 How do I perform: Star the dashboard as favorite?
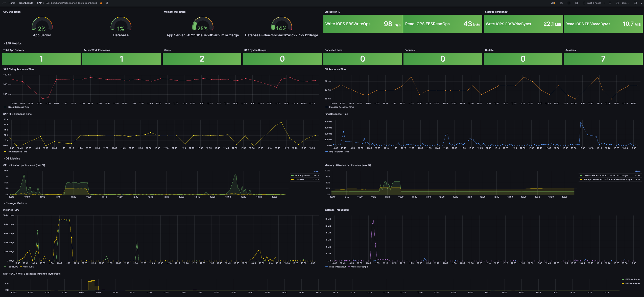tap(101, 3)
